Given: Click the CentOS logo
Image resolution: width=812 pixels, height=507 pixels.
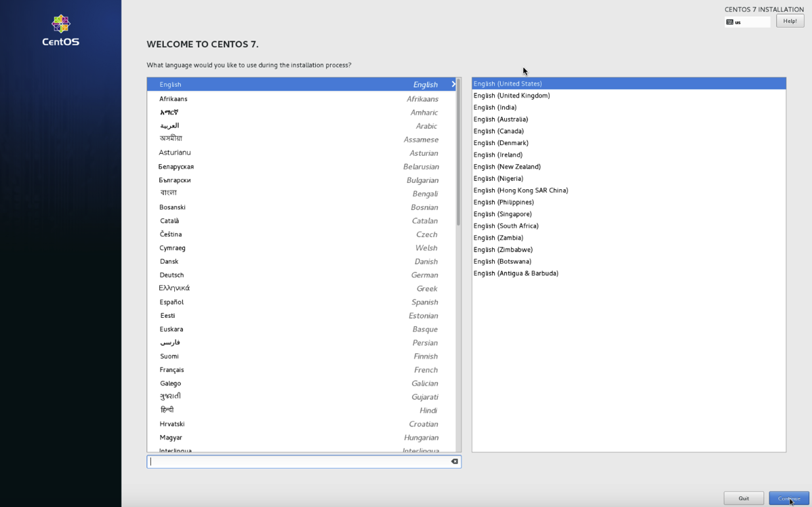Looking at the screenshot, I should [60, 31].
